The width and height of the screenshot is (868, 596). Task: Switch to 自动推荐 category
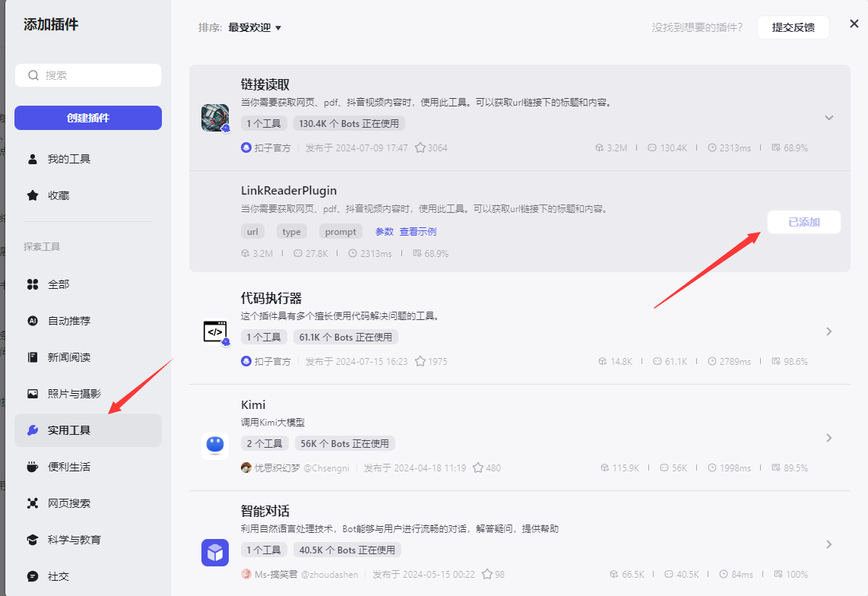click(x=88, y=321)
